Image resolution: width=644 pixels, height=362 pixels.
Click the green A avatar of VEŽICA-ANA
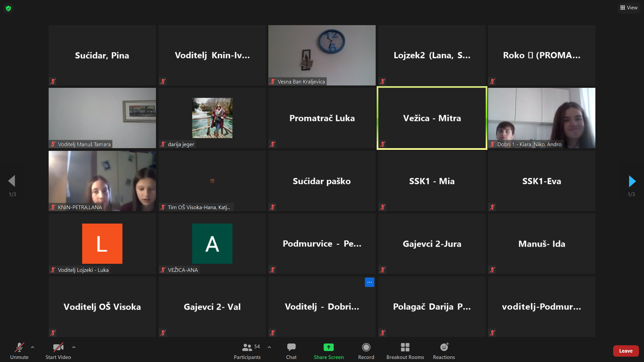tap(212, 244)
